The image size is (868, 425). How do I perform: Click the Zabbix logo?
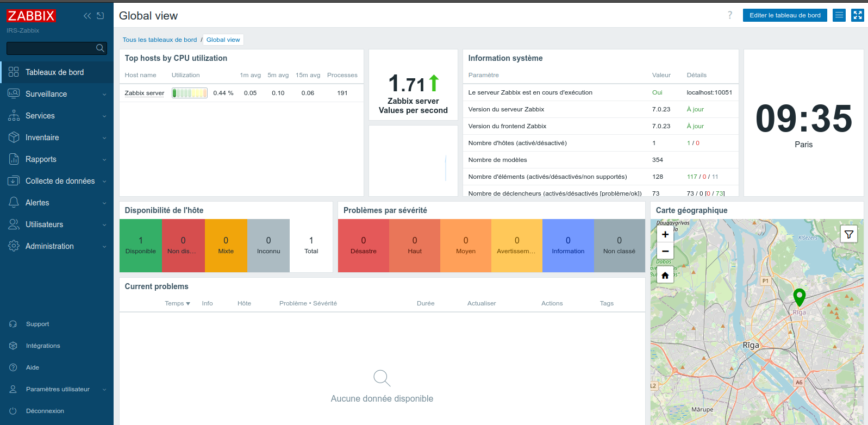pyautogui.click(x=31, y=16)
